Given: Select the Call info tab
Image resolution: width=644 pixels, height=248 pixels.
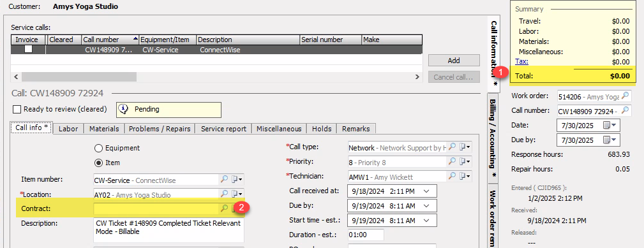Looking at the screenshot, I should pyautogui.click(x=31, y=128).
